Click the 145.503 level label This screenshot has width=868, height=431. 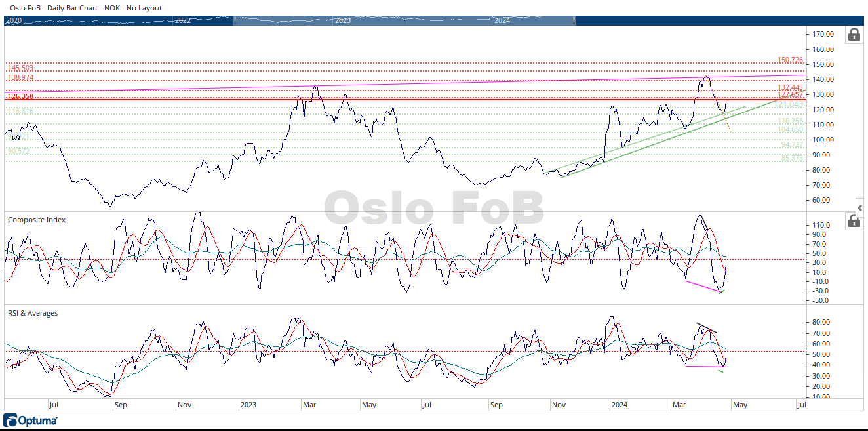click(20, 68)
